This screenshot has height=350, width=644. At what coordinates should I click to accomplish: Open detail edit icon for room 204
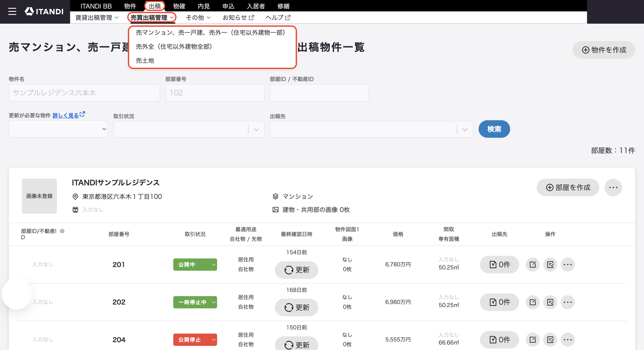[550, 339]
